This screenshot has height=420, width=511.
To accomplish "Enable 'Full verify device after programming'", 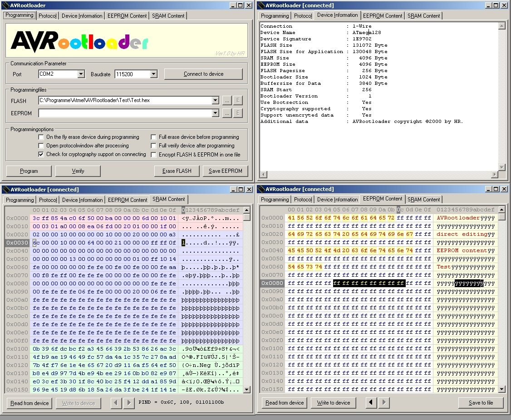I will 153,146.
